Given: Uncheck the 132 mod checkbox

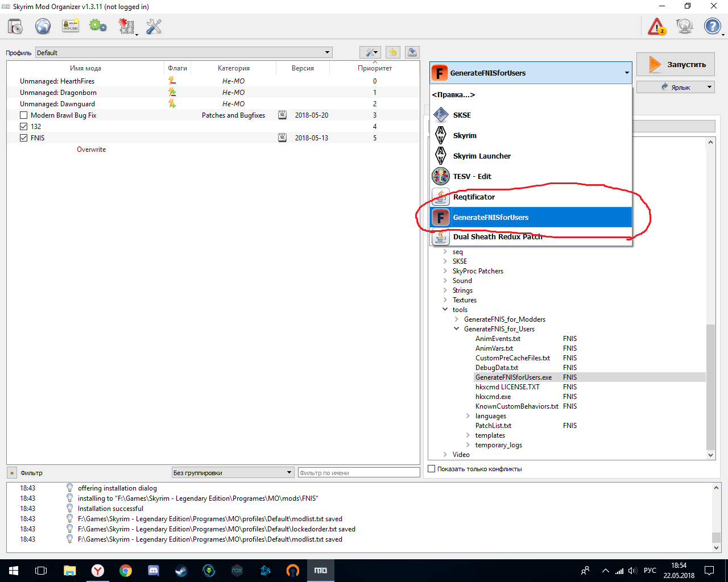Looking at the screenshot, I should coord(23,127).
